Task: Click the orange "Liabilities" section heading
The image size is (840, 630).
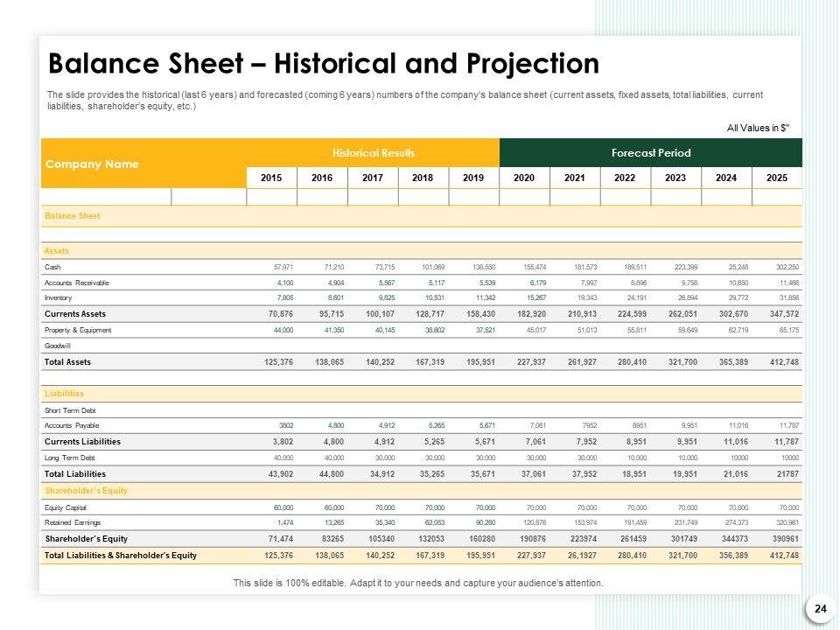Action: tap(63, 394)
